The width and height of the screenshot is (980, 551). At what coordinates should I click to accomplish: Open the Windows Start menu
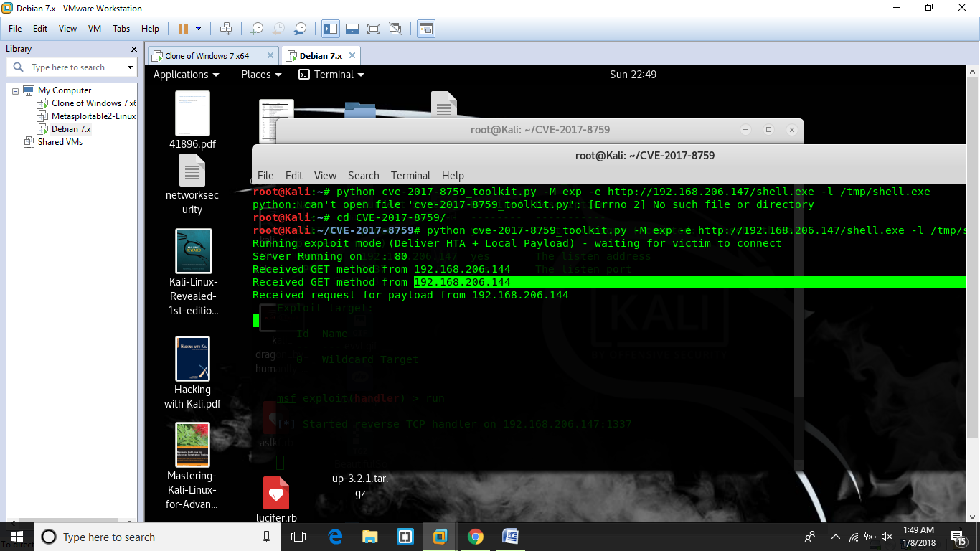(x=17, y=537)
